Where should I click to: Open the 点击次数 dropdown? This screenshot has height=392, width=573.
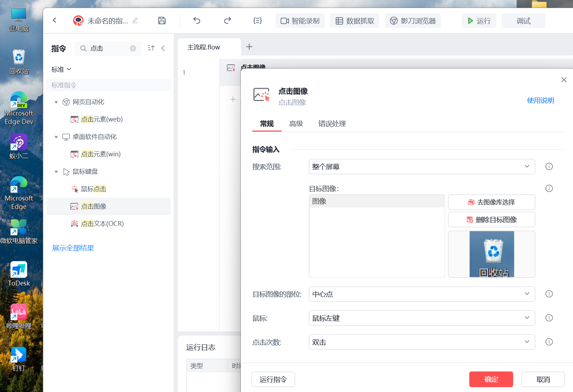coord(422,342)
